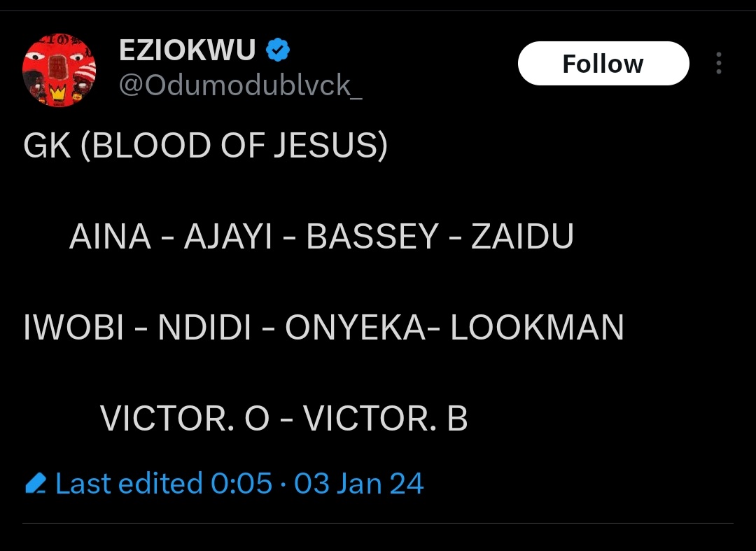Click the name NDIDI in the lineup
Image resolution: width=756 pixels, height=551 pixels.
[204, 328]
